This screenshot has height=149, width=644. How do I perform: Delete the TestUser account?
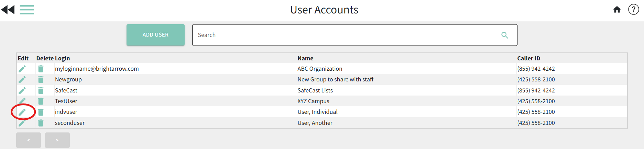41,101
